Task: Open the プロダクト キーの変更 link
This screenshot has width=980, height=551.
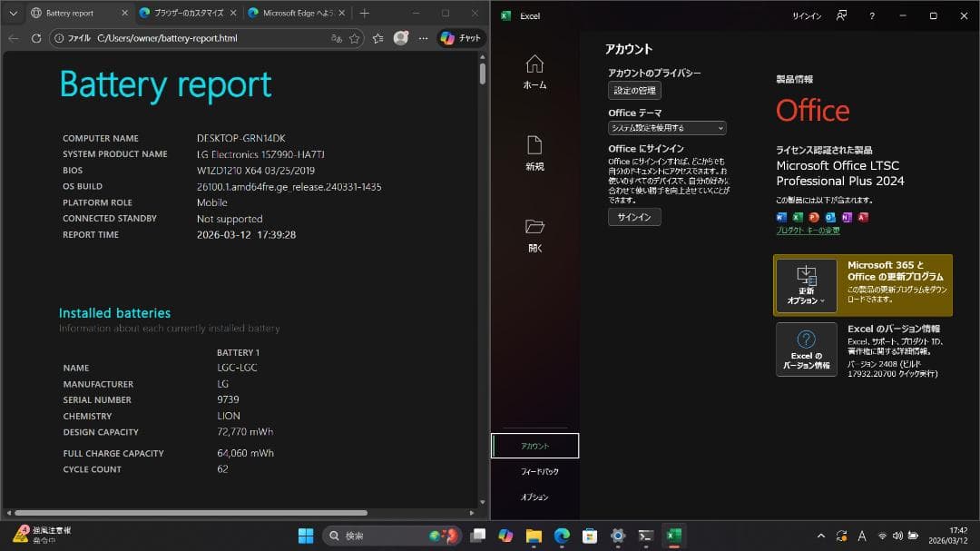Action: [x=808, y=231]
